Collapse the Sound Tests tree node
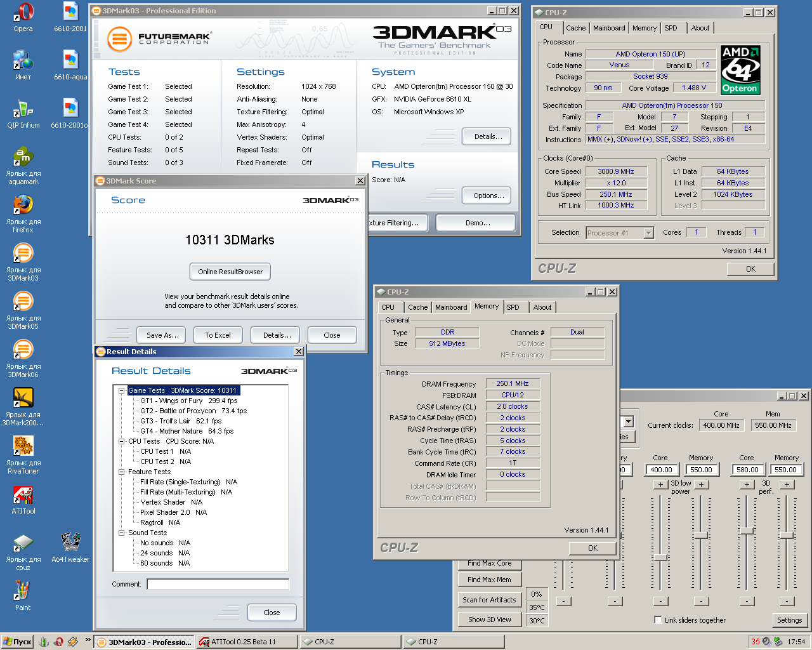This screenshot has height=650, width=812. (x=121, y=533)
